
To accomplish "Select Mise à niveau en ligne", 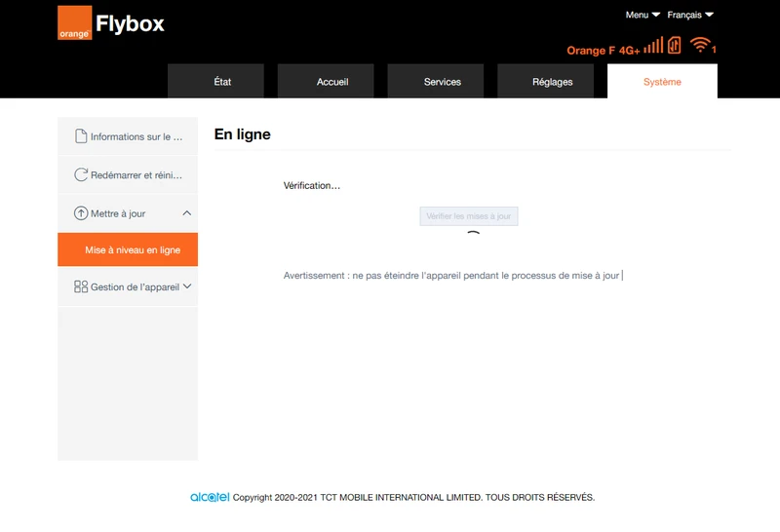I will [128, 249].
